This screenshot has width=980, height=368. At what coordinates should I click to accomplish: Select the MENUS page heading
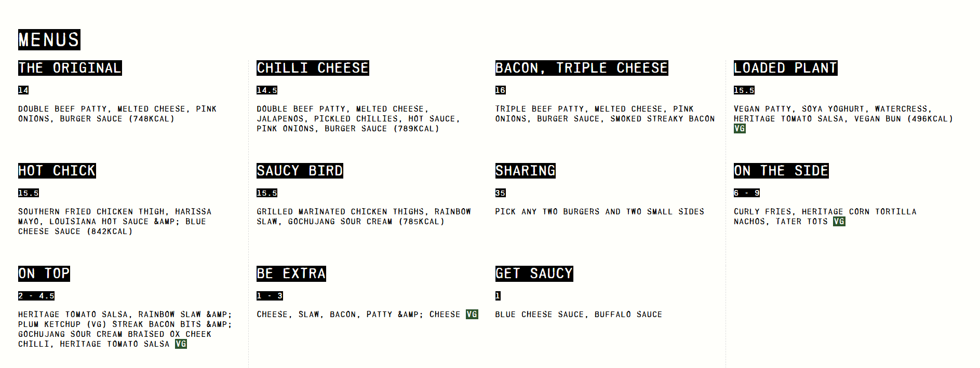click(x=49, y=40)
